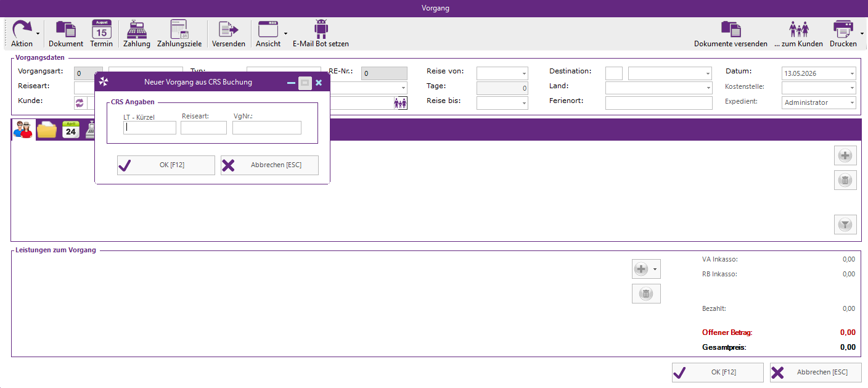868x388 pixels.
Task: Click main window Abbrechen [ESC] button
Action: pos(816,373)
